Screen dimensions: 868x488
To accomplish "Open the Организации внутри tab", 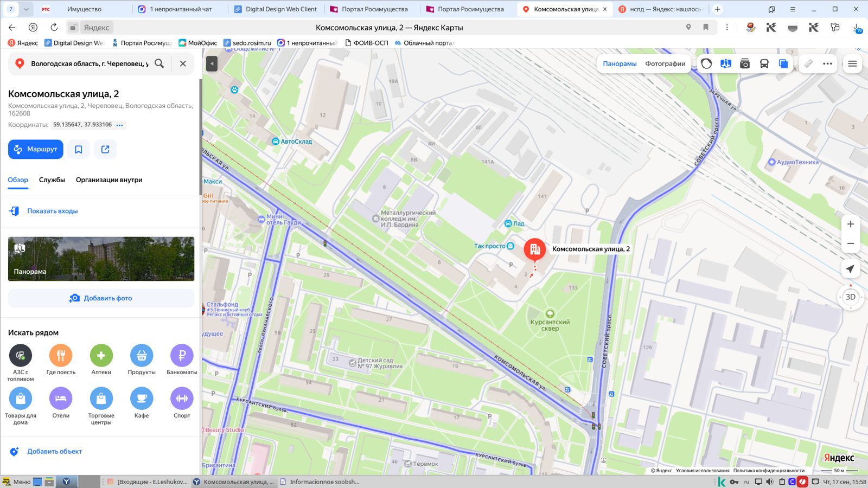I will point(109,180).
